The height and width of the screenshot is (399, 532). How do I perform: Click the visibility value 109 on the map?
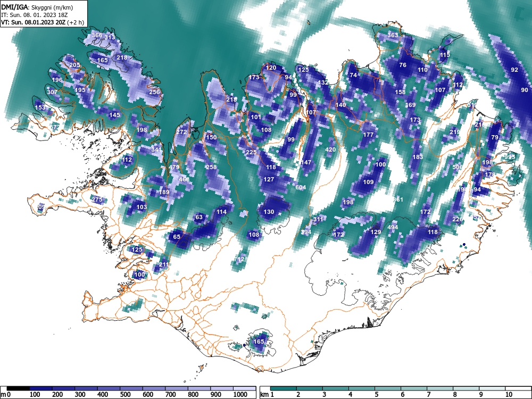[x=368, y=182]
